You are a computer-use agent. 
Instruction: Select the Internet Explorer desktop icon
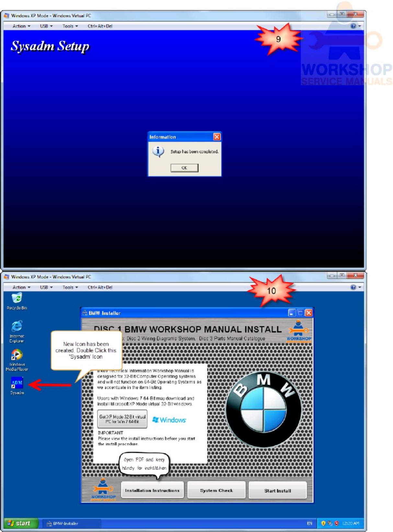pyautogui.click(x=17, y=332)
